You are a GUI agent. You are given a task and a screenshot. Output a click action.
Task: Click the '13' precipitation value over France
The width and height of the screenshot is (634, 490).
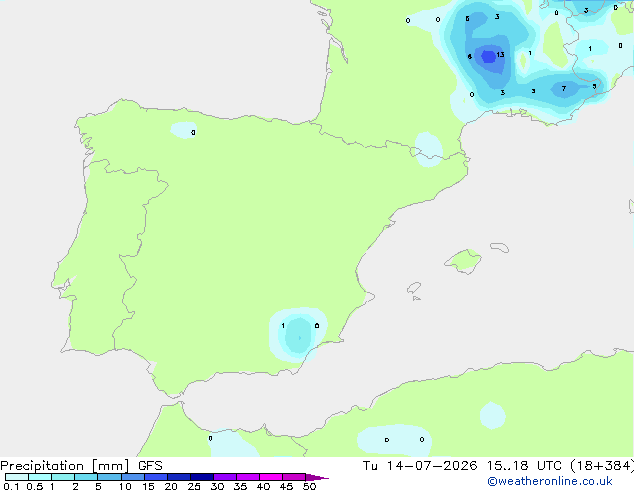tap(500, 55)
